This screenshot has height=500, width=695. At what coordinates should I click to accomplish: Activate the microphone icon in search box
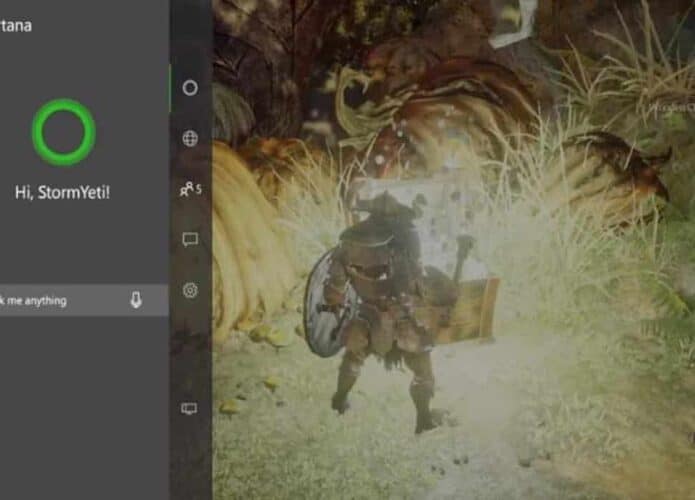[x=136, y=300]
